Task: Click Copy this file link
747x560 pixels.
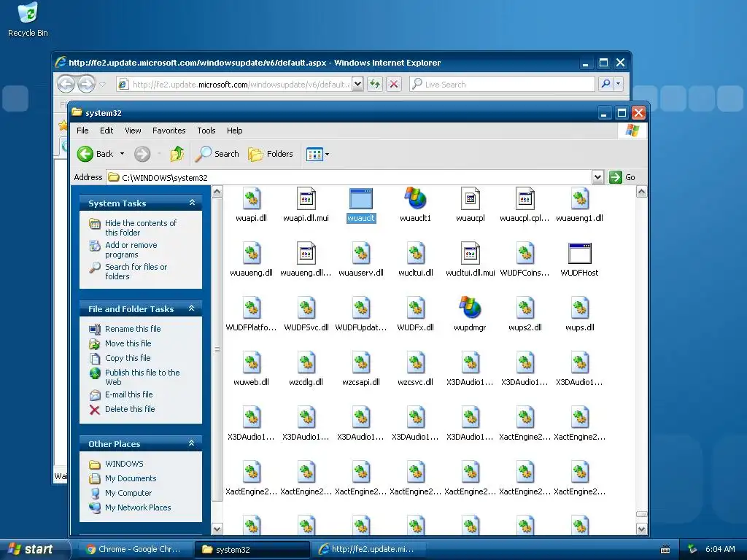Action: coord(128,357)
